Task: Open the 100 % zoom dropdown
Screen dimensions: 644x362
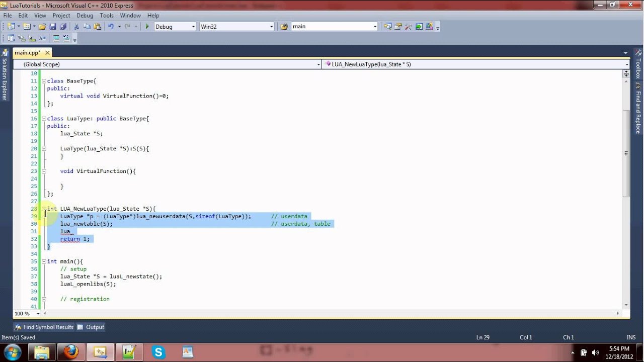Action: 38,314
